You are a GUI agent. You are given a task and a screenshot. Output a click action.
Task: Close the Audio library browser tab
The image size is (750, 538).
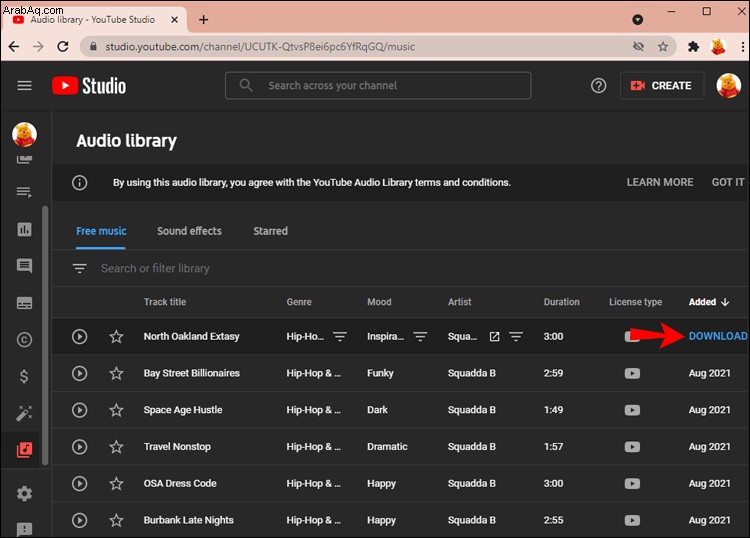[175, 20]
